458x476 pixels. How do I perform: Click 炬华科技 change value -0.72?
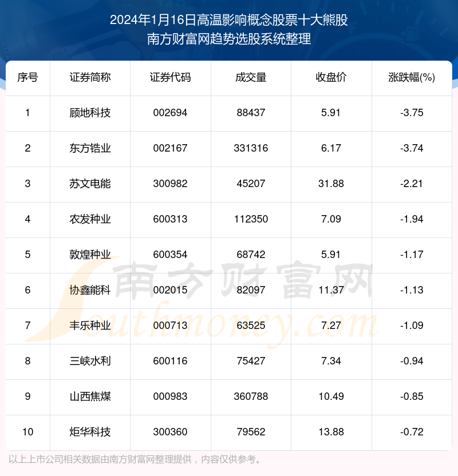pyautogui.click(x=412, y=432)
